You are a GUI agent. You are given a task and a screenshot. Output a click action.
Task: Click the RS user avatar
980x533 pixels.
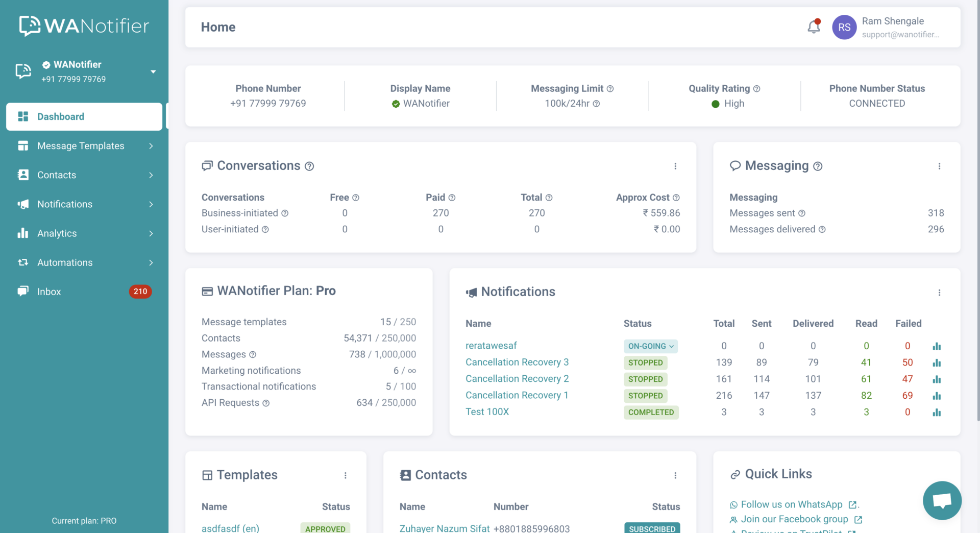844,27
